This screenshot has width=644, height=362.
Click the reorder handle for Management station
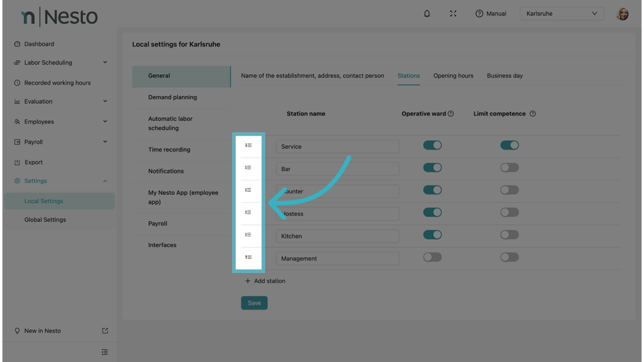(248, 258)
